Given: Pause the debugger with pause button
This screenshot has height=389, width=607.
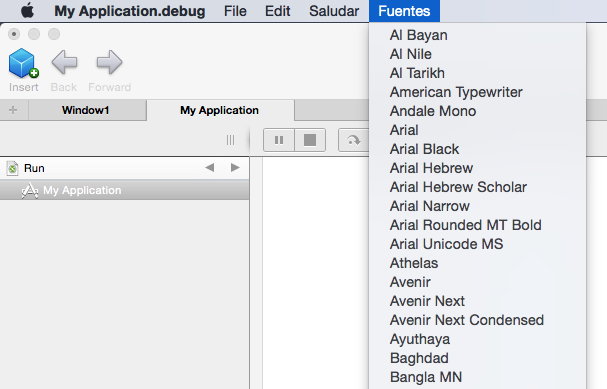Looking at the screenshot, I should coord(279,140).
